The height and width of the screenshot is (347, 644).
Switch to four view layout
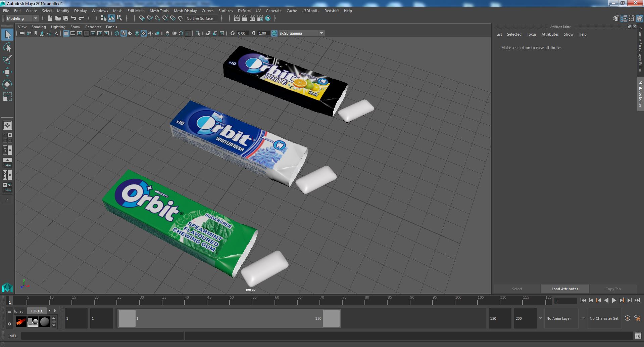click(7, 138)
